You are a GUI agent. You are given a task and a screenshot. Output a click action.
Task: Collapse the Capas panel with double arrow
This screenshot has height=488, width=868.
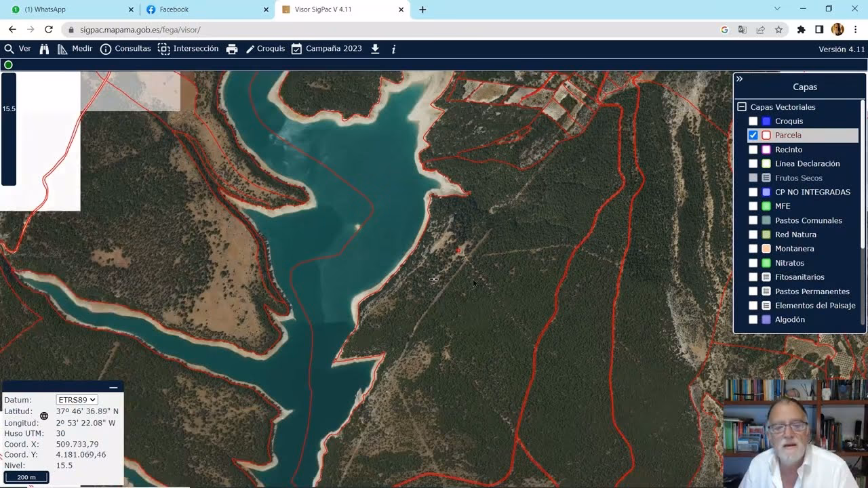[739, 79]
